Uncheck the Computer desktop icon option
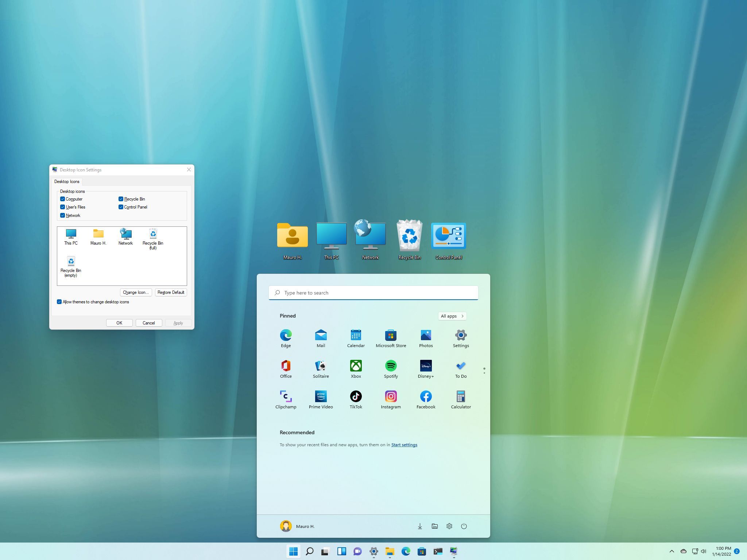747x560 pixels. [63, 199]
